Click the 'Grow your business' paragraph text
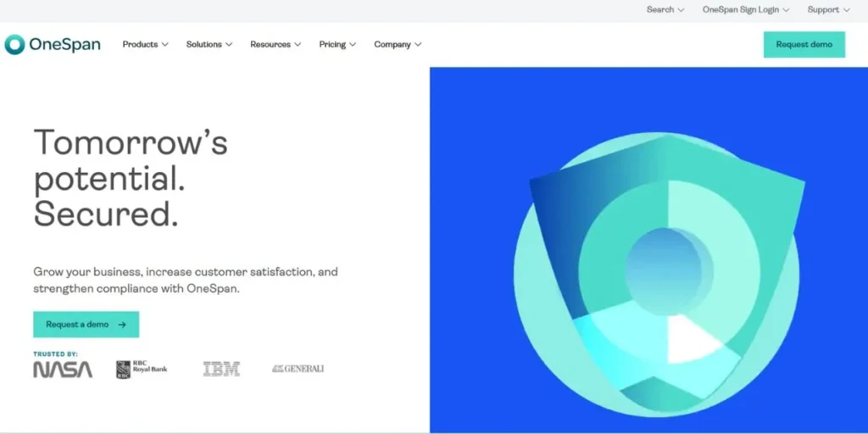This screenshot has height=434, width=868. (186, 280)
